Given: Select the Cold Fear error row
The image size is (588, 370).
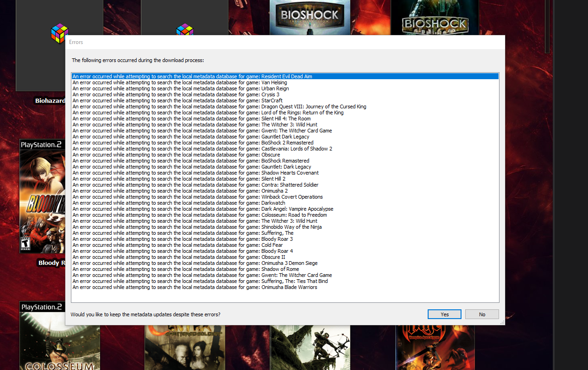Looking at the screenshot, I should [285, 245].
